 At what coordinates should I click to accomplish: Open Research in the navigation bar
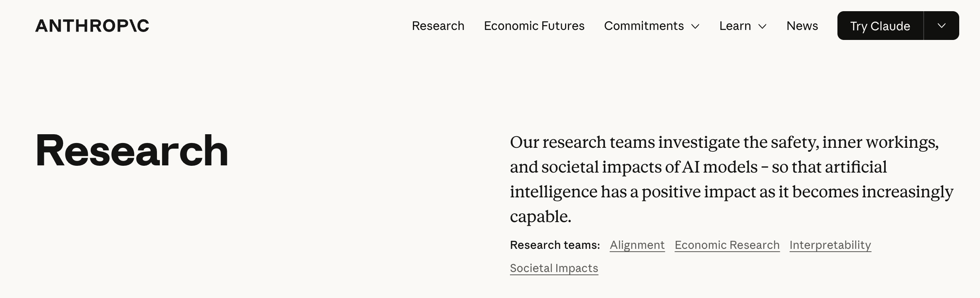point(438,26)
